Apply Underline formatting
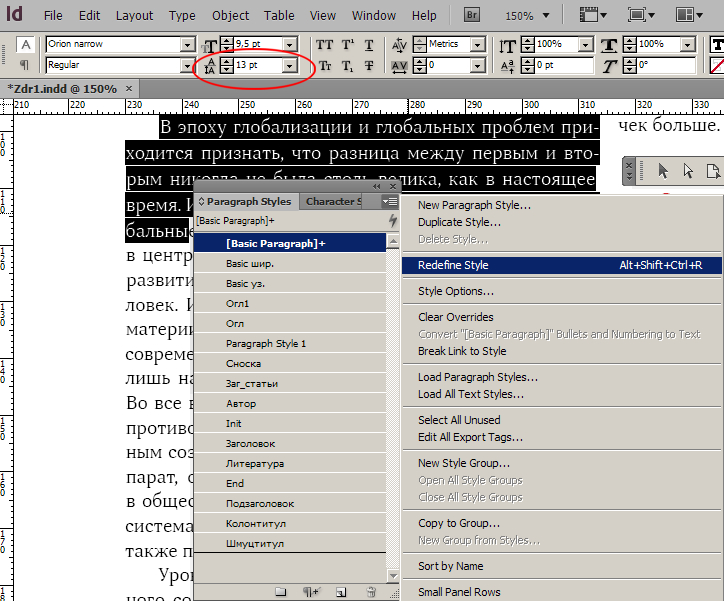Screen dimensions: 724x601 [369, 45]
